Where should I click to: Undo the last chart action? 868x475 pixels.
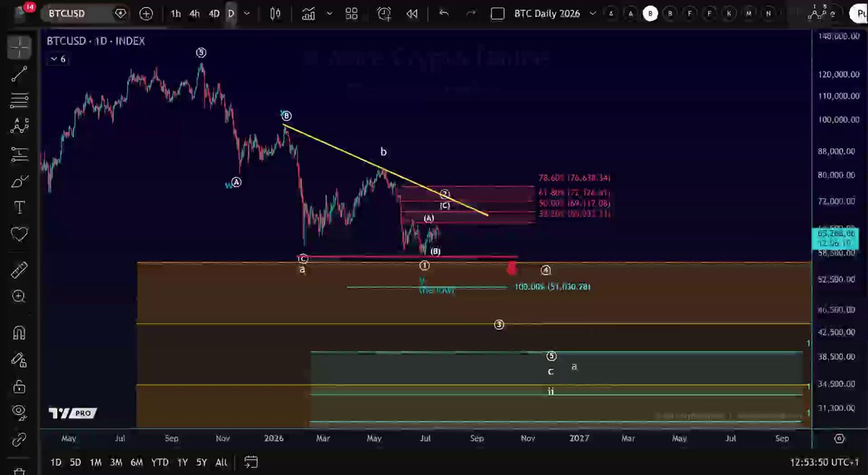(444, 13)
